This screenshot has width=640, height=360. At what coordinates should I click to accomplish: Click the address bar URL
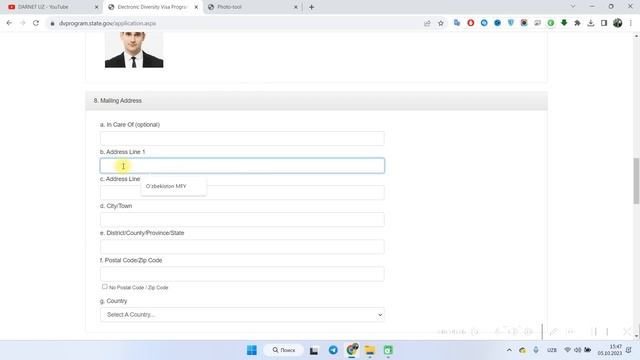pyautogui.click(x=107, y=23)
